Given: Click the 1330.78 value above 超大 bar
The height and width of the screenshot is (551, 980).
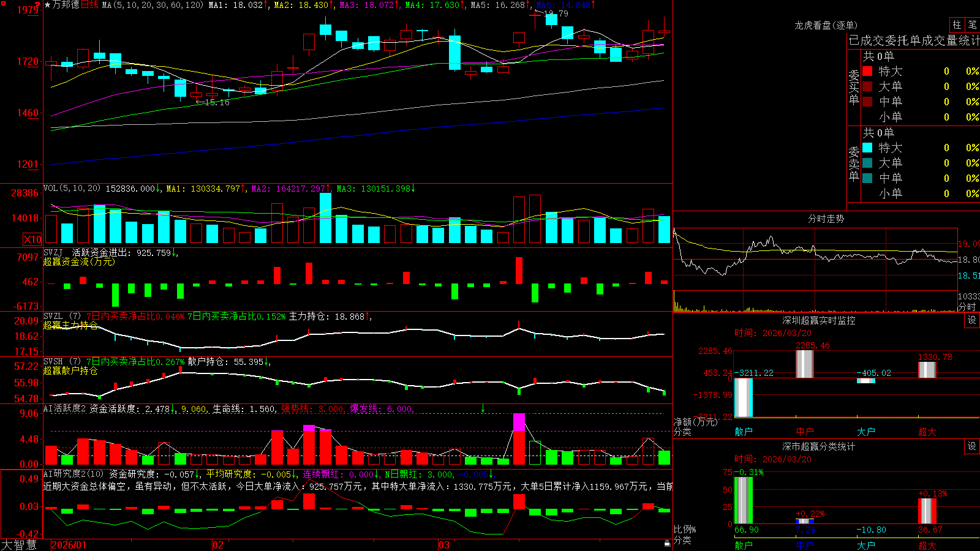Looking at the screenshot, I should point(935,357).
